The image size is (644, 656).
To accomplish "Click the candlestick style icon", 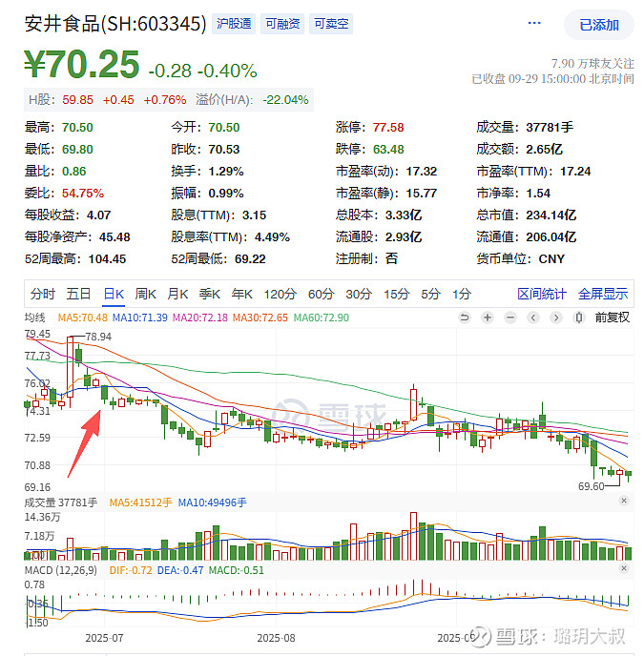I will click(579, 318).
